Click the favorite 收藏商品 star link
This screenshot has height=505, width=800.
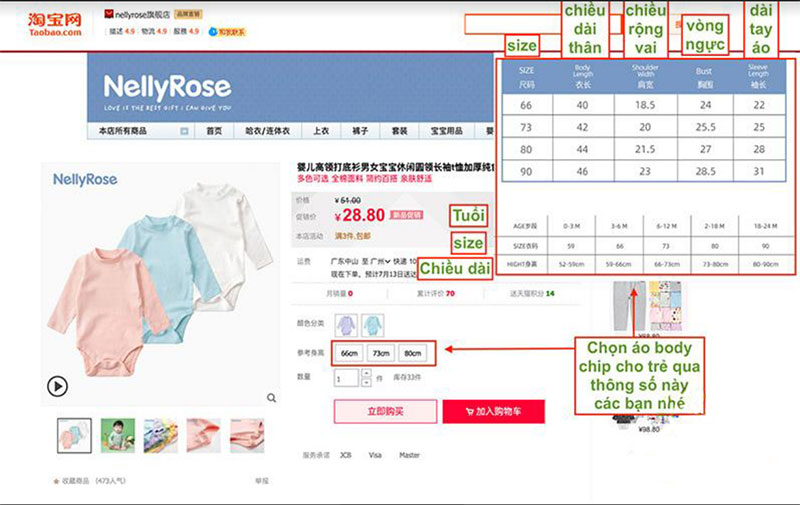(x=89, y=481)
